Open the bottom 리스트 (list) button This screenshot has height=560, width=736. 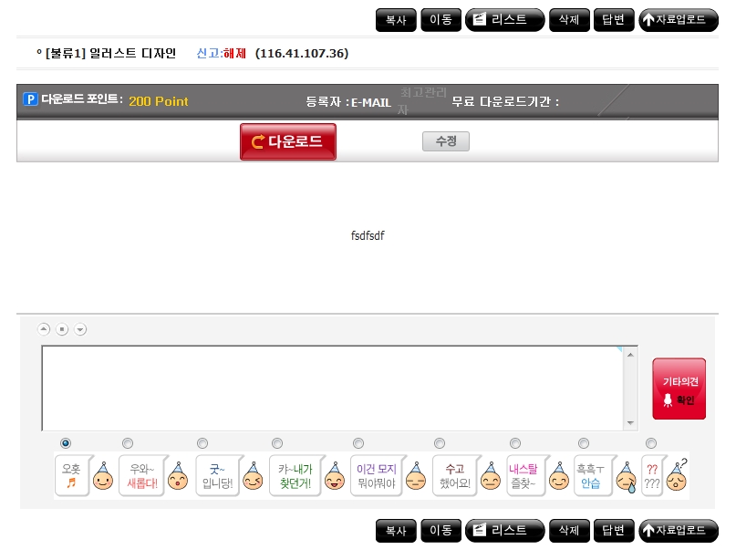504,531
